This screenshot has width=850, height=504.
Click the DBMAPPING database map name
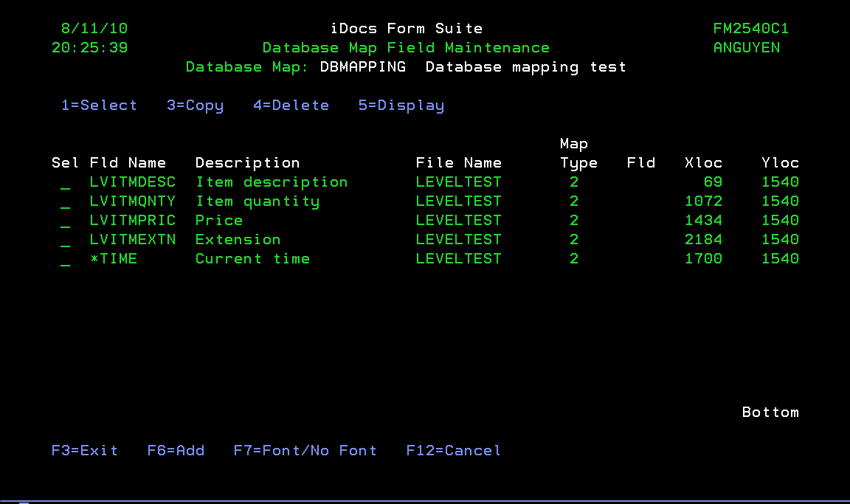point(362,67)
